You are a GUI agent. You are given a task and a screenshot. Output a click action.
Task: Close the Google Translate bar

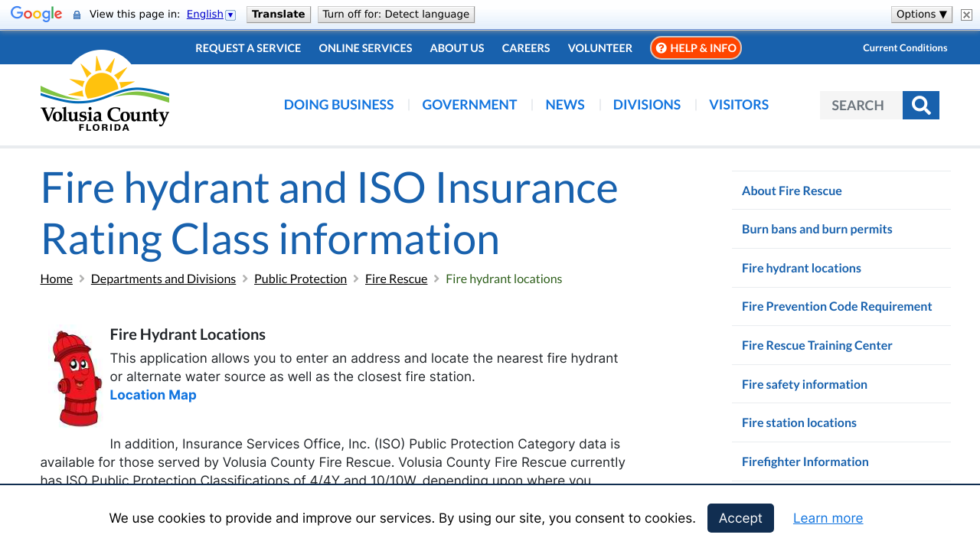[x=966, y=15]
